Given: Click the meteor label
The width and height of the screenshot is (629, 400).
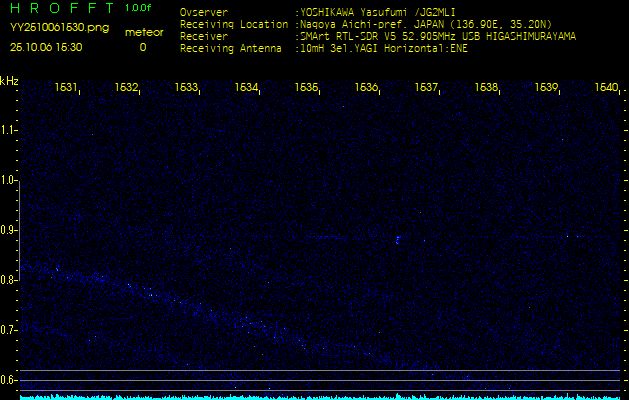Looking at the screenshot, I should (x=144, y=33).
